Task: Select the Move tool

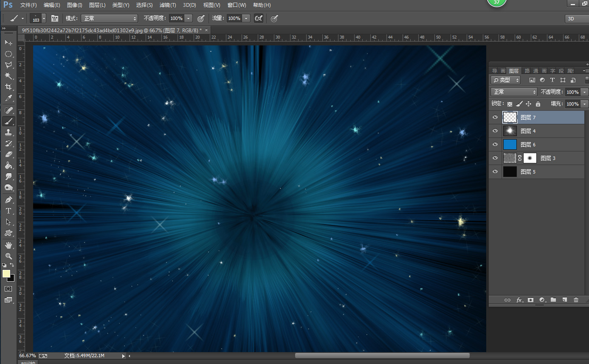Action: point(8,43)
